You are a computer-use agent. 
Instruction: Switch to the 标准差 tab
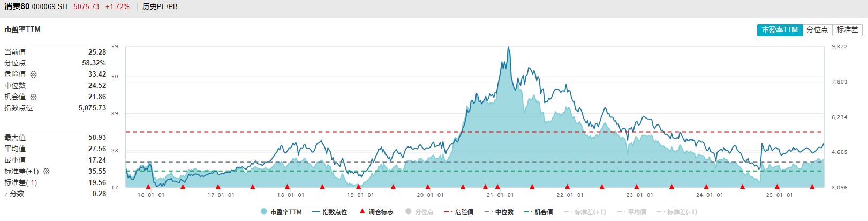(847, 30)
